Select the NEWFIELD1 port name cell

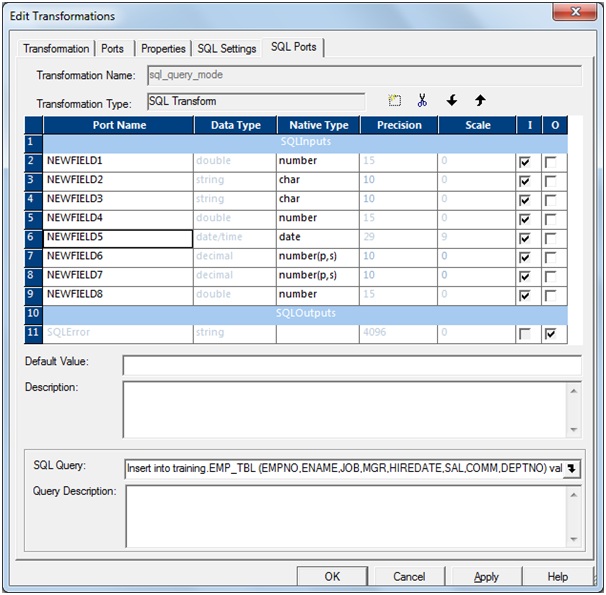pyautogui.click(x=118, y=163)
